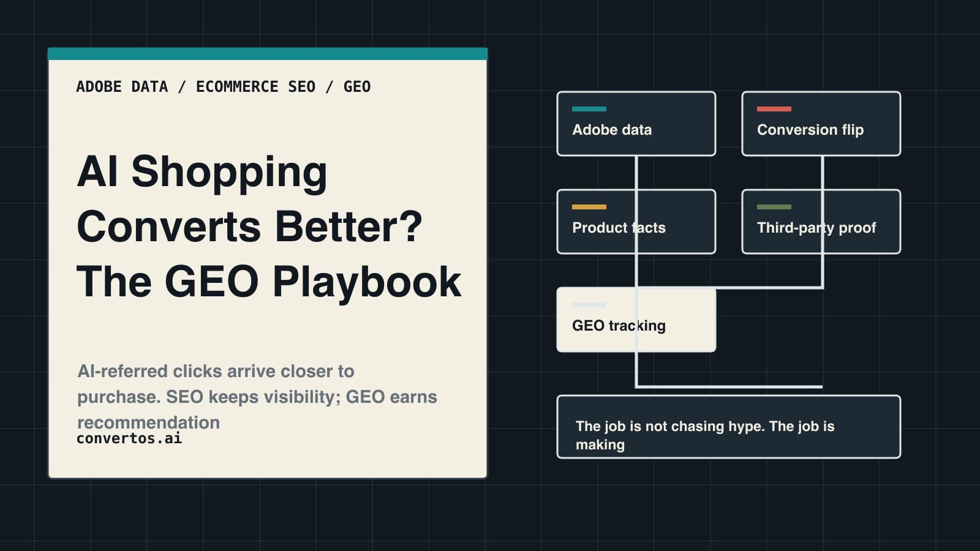Image resolution: width=980 pixels, height=551 pixels.
Task: Click the teal top bar of the title card
Action: coord(268,54)
